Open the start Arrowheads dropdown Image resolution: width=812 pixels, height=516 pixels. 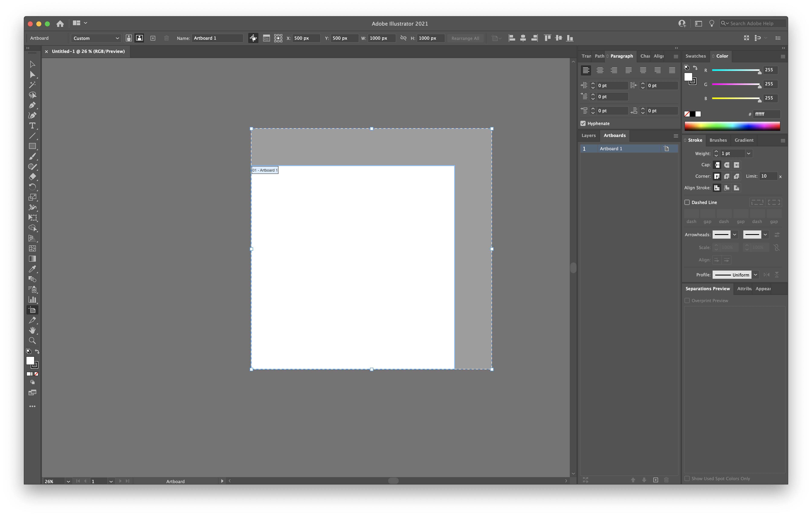coord(734,235)
